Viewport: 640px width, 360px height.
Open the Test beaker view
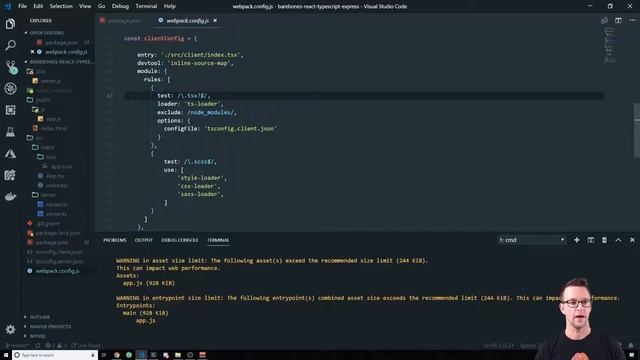pos(10,132)
